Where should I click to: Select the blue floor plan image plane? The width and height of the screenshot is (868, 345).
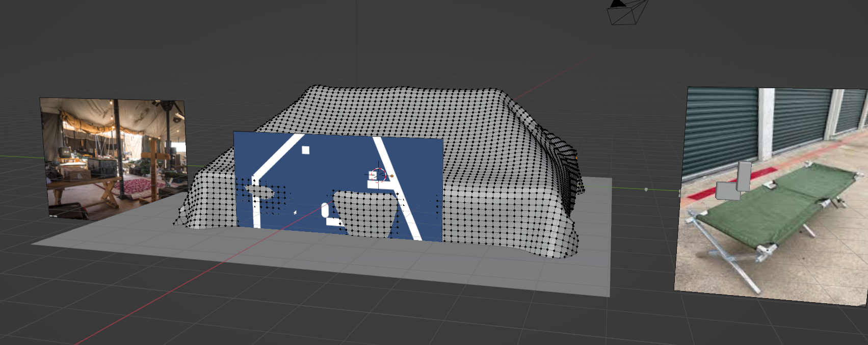pos(338,186)
